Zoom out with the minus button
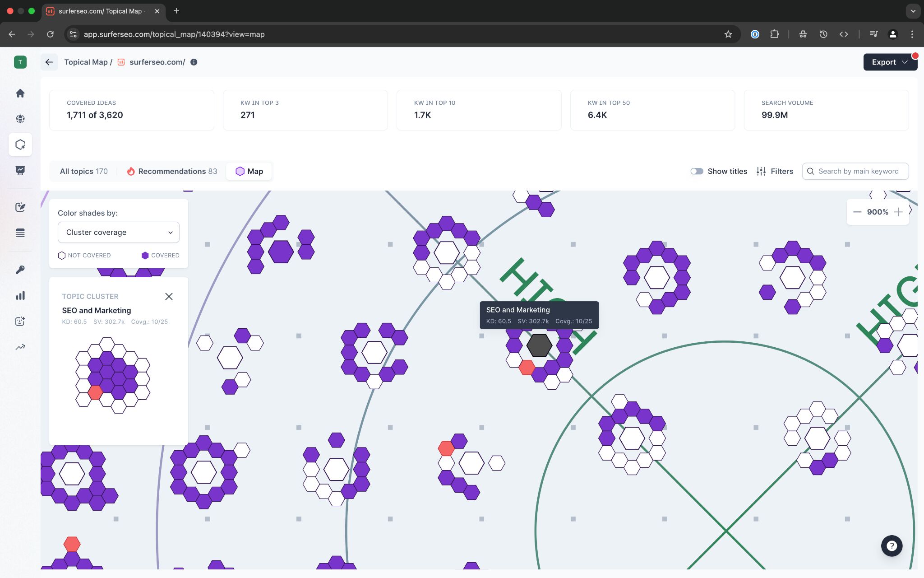Image resolution: width=924 pixels, height=578 pixels. coord(857,212)
